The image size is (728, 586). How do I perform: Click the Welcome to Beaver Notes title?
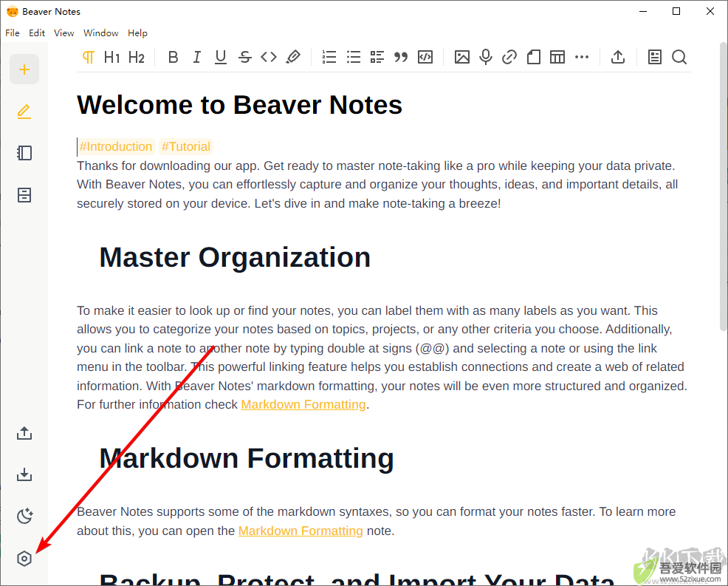pos(239,104)
